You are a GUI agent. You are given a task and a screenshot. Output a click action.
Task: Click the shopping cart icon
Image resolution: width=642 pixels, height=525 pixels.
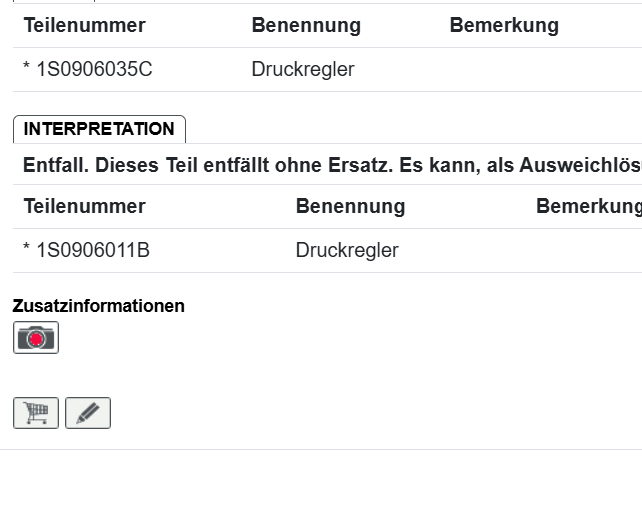tap(36, 413)
